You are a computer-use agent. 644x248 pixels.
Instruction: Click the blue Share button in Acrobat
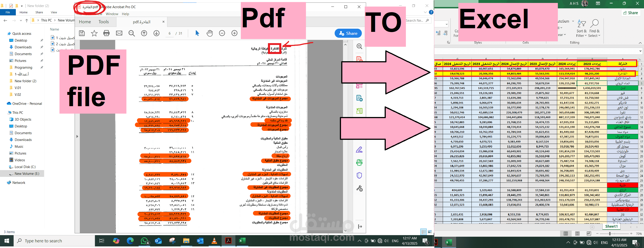click(348, 33)
